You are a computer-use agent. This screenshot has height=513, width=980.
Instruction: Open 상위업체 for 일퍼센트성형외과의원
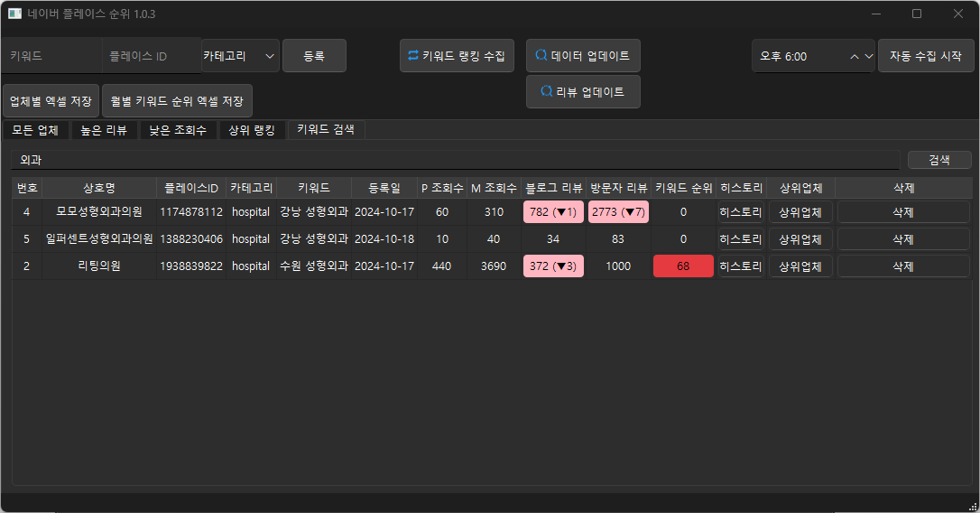click(800, 239)
